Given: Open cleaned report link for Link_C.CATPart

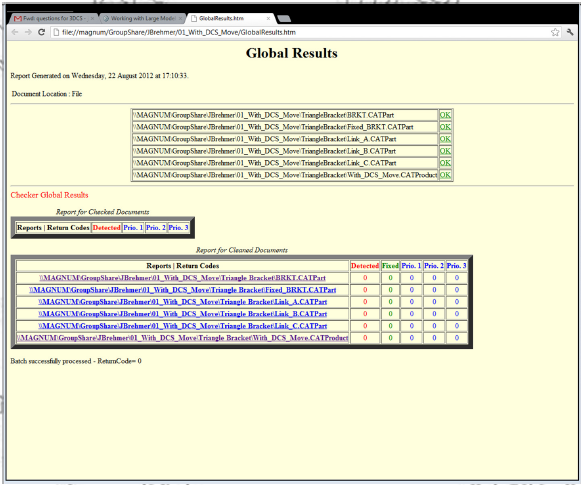Looking at the screenshot, I should (183, 326).
